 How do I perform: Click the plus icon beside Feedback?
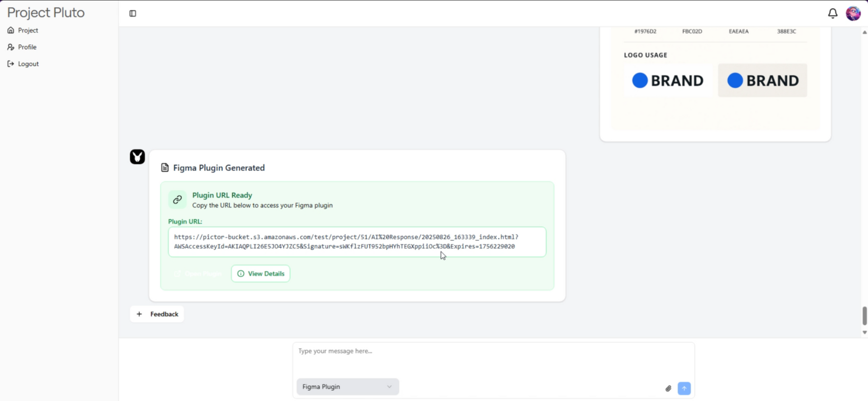coord(139,314)
